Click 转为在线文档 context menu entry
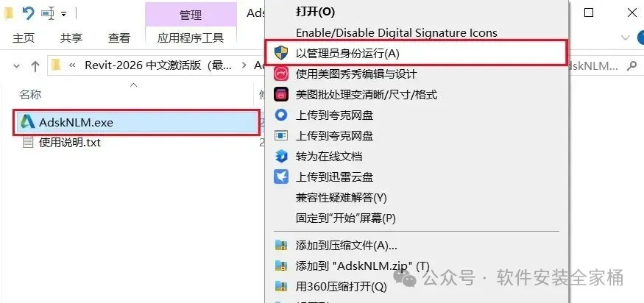Screen dimensions: 644x303 tap(417, 157)
